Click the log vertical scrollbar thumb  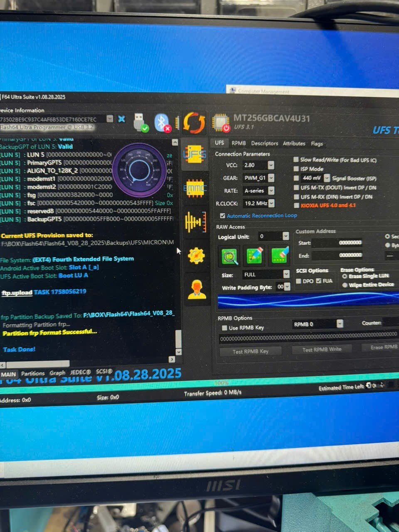pos(178,340)
